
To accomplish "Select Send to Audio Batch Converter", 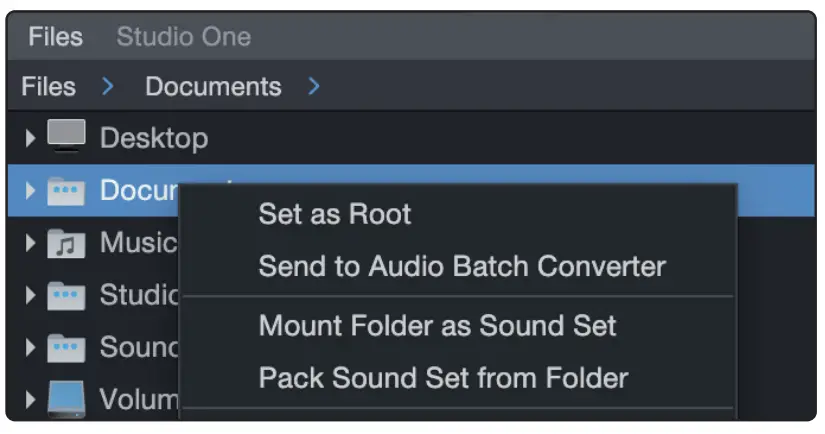I will (461, 267).
